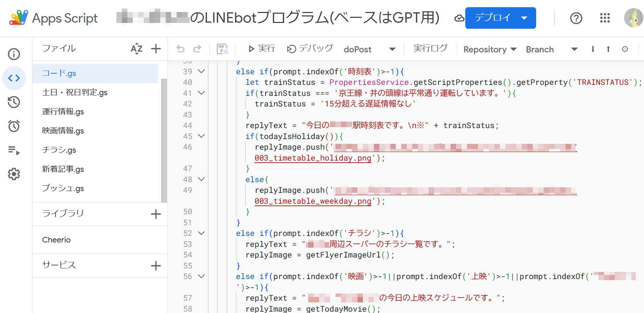Save the project using the save icon
The width and height of the screenshot is (644, 313).
[223, 49]
